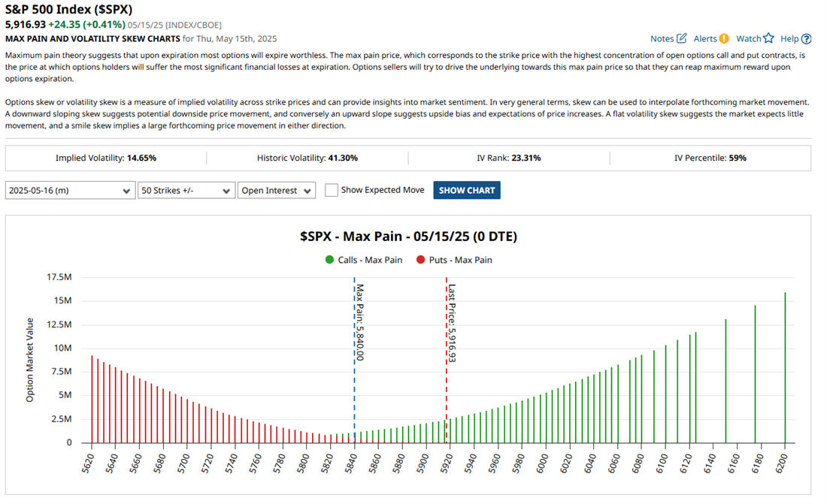827x504 pixels.
Task: Expand the 50 Strikes +/- dropdown
Action: (x=186, y=191)
